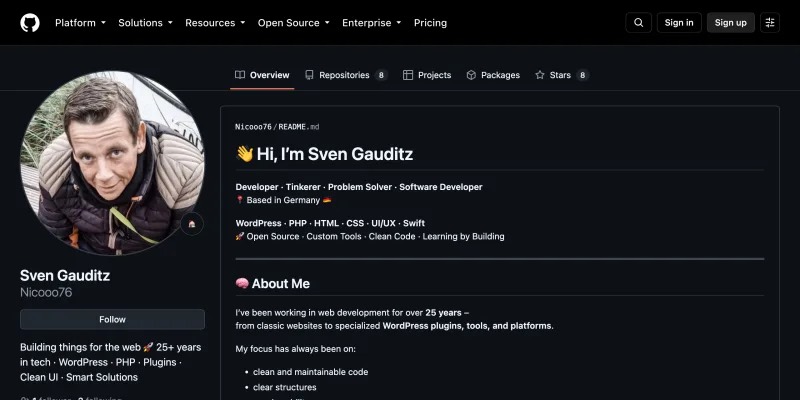The width and height of the screenshot is (800, 400).
Task: Expand the Resources menu
Action: pyautogui.click(x=215, y=22)
